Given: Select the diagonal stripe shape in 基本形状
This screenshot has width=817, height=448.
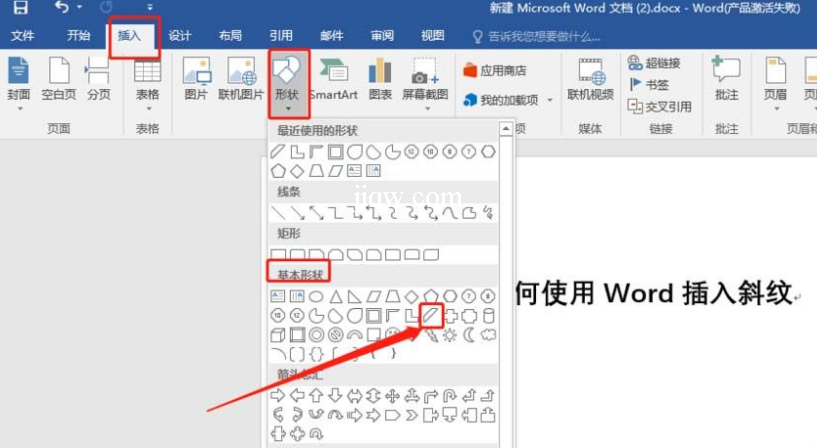Looking at the screenshot, I should pyautogui.click(x=431, y=316).
